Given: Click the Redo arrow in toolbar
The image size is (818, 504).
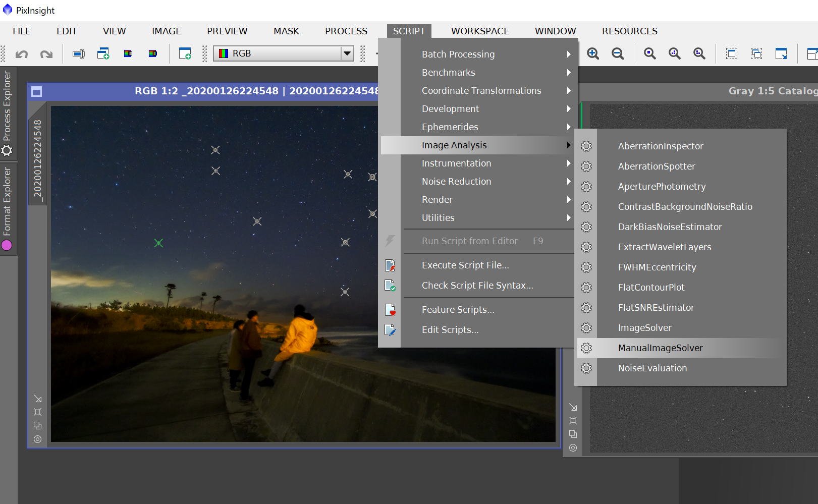Looking at the screenshot, I should [x=46, y=54].
